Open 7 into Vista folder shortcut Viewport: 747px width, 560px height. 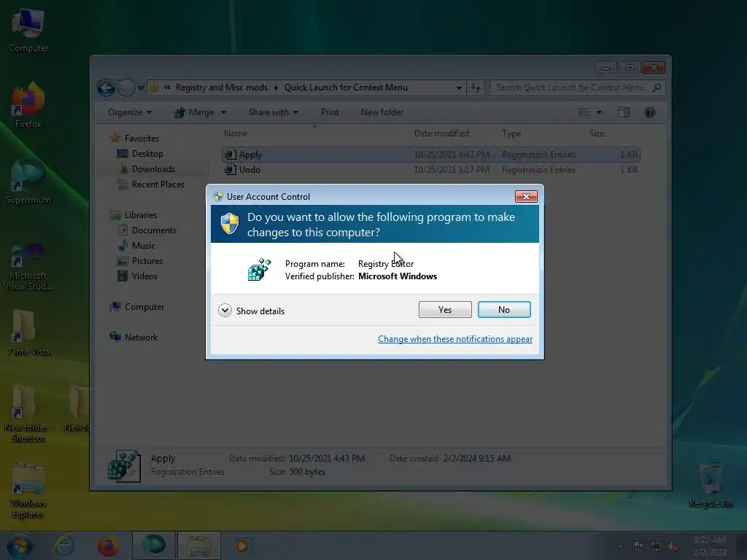click(x=28, y=332)
